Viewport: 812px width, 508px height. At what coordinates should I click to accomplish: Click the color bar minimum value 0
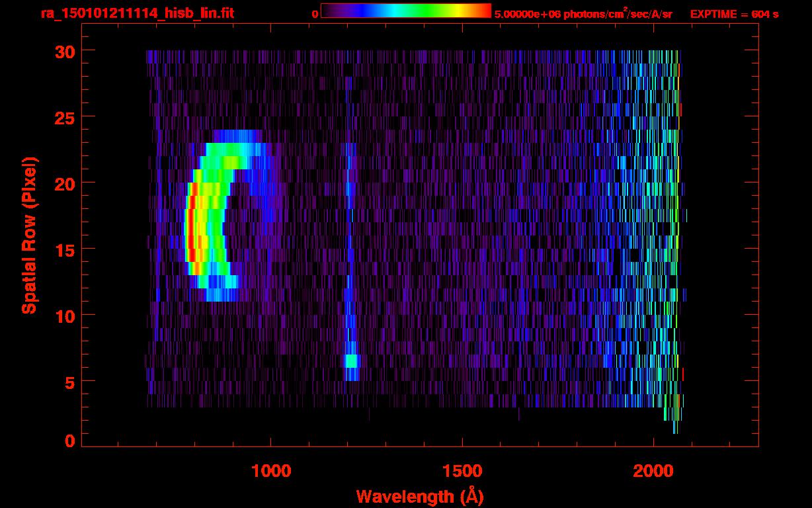(x=315, y=13)
